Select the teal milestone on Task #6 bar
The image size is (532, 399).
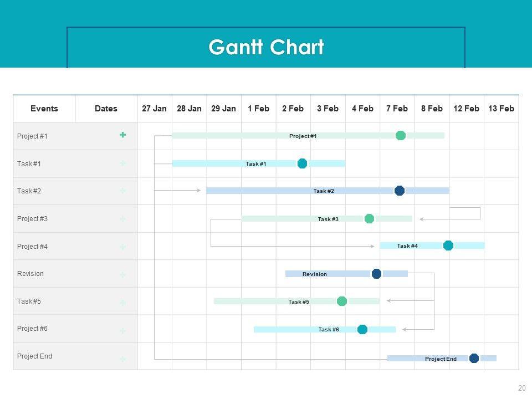tap(362, 329)
